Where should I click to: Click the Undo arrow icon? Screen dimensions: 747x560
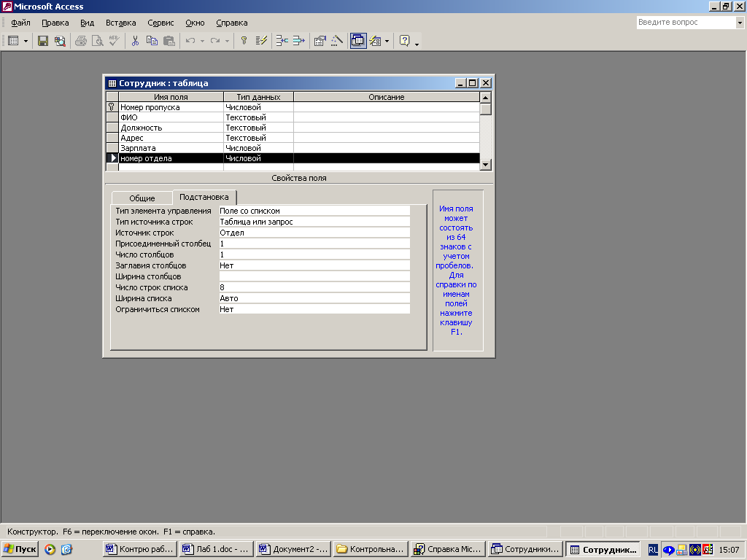tap(190, 41)
